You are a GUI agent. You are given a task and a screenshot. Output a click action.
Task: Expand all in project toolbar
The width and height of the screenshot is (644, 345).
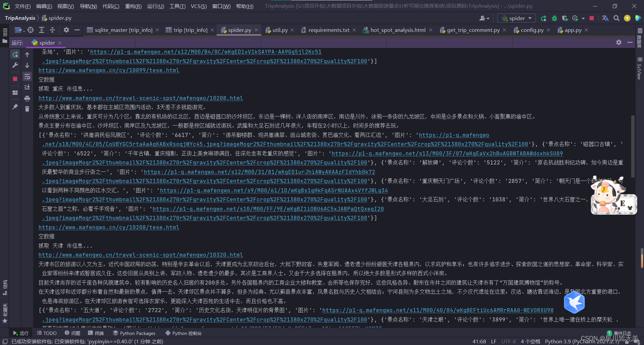point(42,30)
